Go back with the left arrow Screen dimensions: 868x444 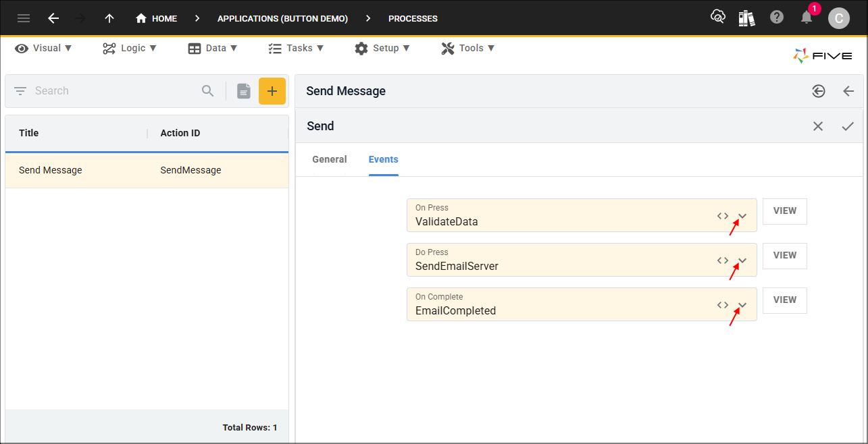pos(53,18)
